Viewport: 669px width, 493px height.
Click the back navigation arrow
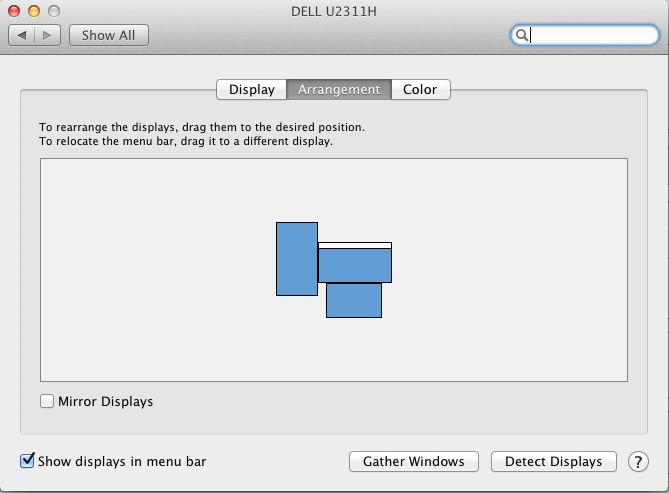coord(22,35)
